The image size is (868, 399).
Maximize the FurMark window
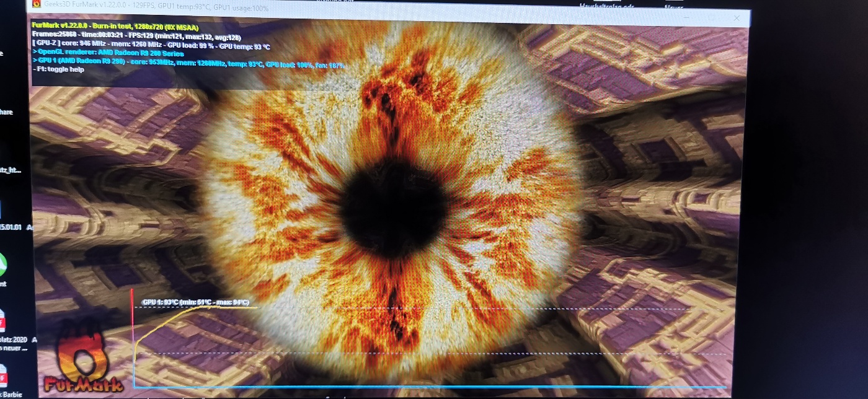tap(710, 17)
